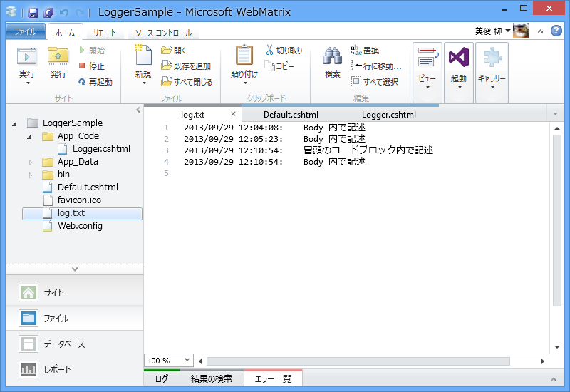Collapse the workspace selector down chevron
Image resolution: width=570 pixels, height=392 pixels.
coord(75,269)
